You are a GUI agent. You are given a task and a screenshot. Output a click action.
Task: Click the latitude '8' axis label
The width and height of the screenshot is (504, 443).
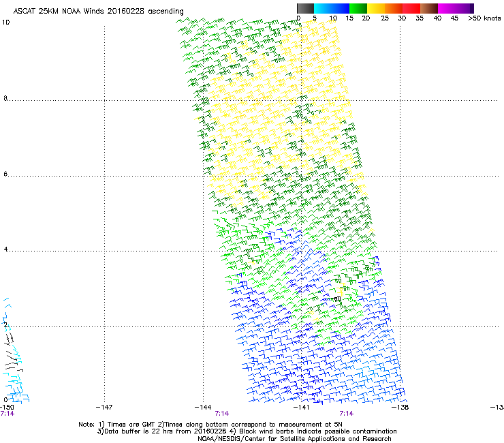point(5,98)
